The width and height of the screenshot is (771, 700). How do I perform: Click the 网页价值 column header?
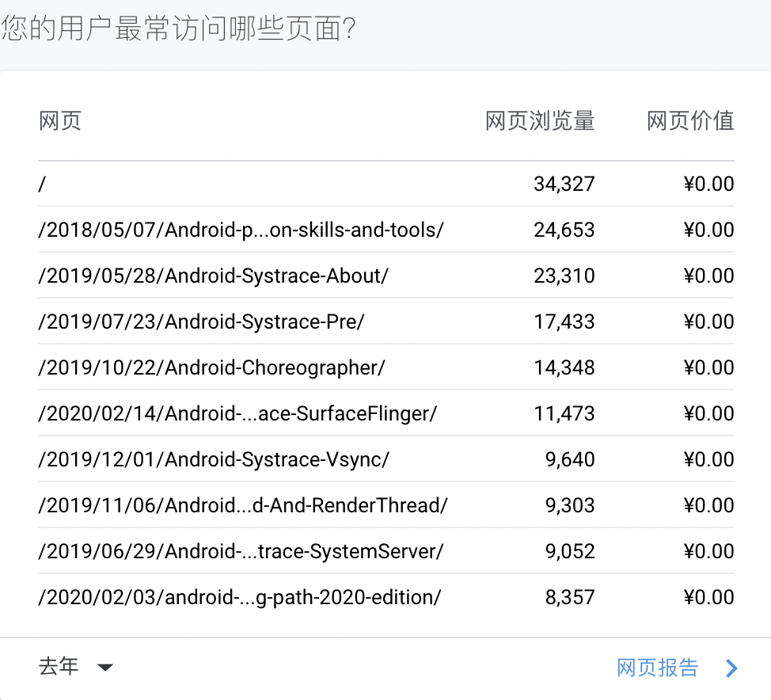(690, 121)
